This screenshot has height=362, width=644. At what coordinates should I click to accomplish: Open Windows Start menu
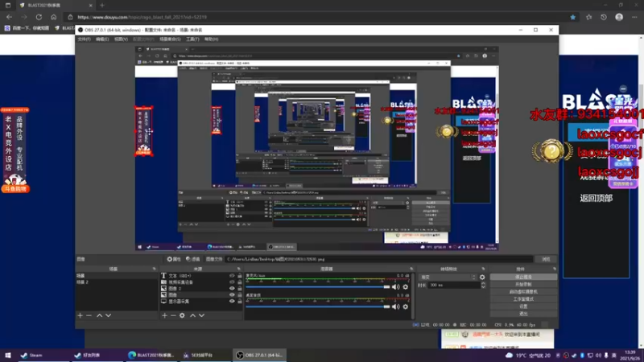[8, 356]
